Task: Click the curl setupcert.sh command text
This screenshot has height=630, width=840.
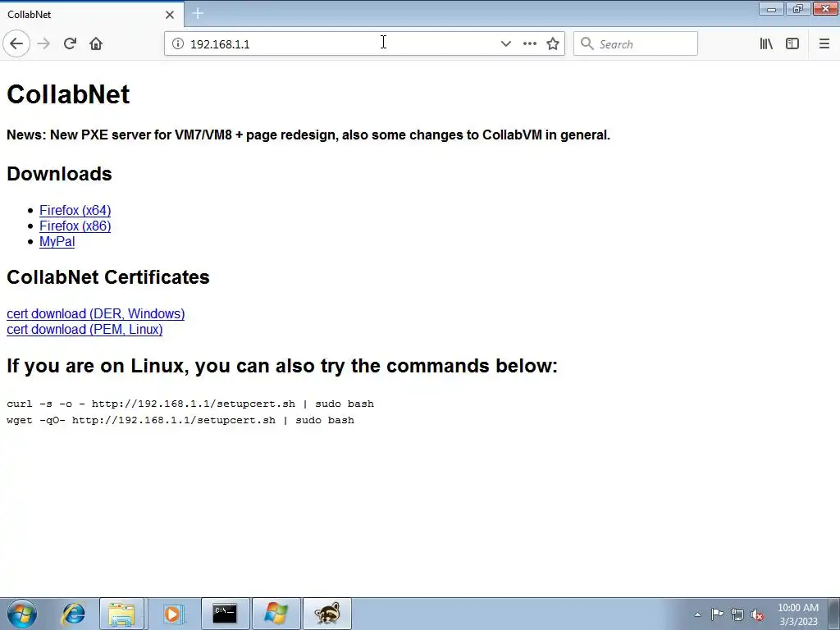Action: pos(190,404)
